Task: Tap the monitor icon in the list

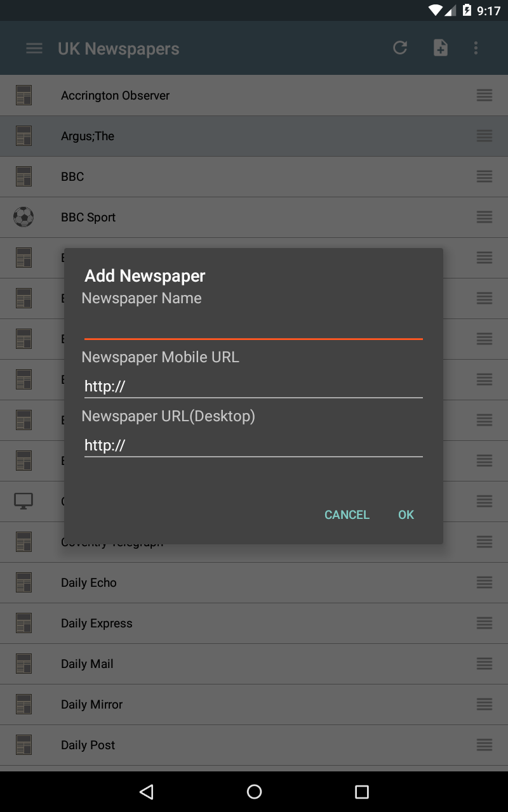Action: tap(23, 501)
